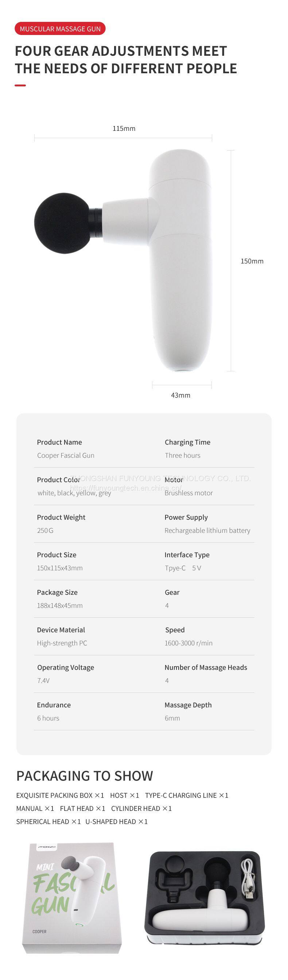Screen dimensions: 288x980
Task: Click the Cooper Fascial Gun product name
Action: (x=65, y=456)
